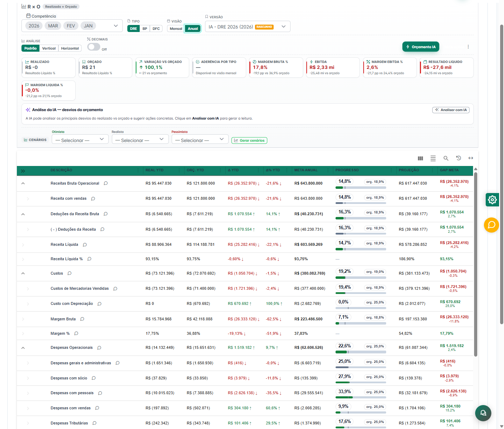Sort by the META ANUAL column header
Viewport: 504px width, 429px height.
click(306, 170)
